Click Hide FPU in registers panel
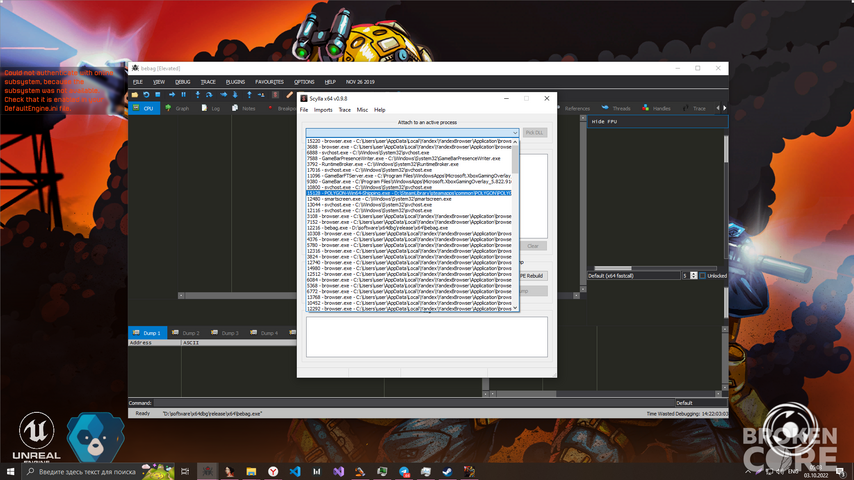This screenshot has height=480, width=854. [605, 121]
